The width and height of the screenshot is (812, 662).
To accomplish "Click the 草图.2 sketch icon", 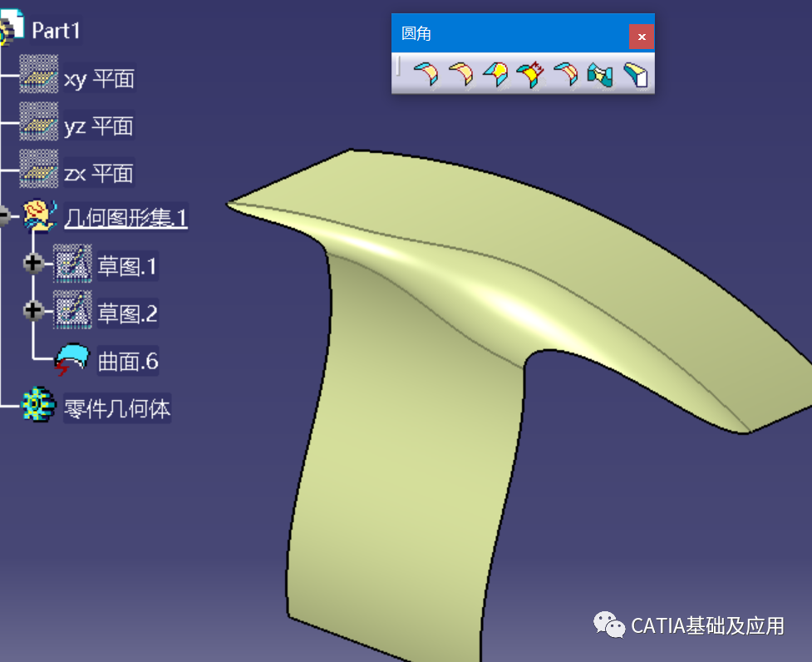I will point(72,309).
